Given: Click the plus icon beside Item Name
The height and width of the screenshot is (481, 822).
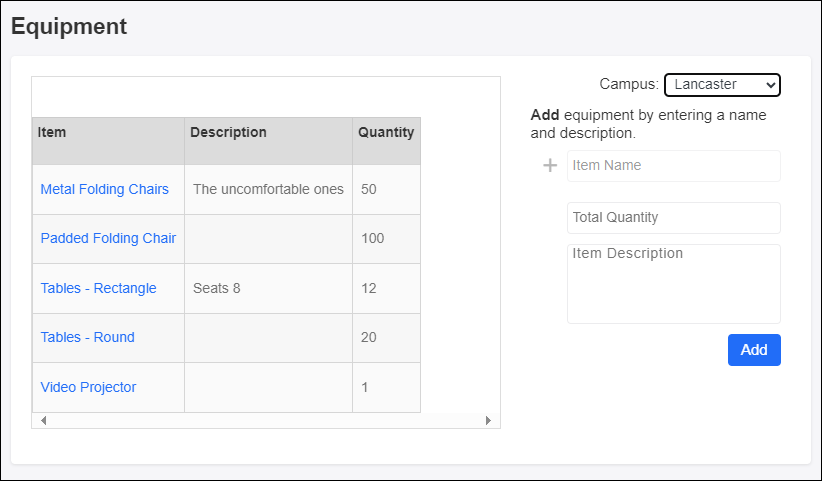Looking at the screenshot, I should 549,166.
